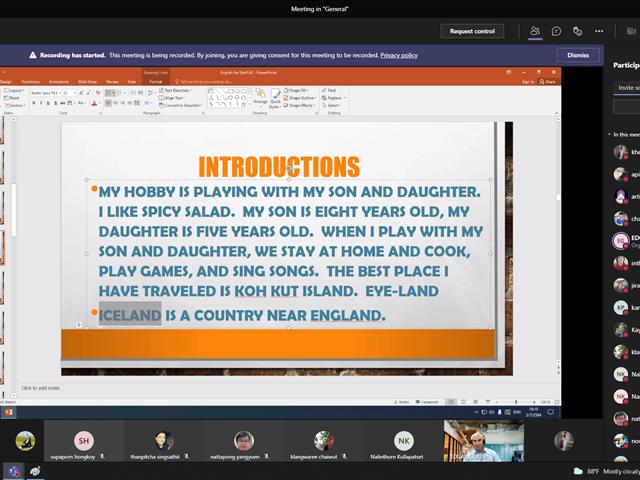Click the Find button in Editing group

click(x=329, y=90)
